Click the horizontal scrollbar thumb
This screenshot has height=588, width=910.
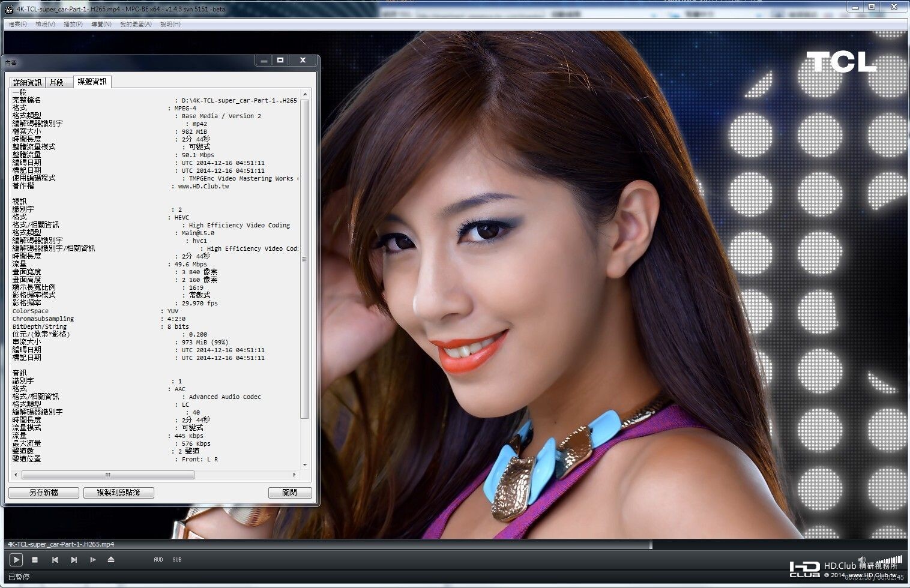(108, 475)
